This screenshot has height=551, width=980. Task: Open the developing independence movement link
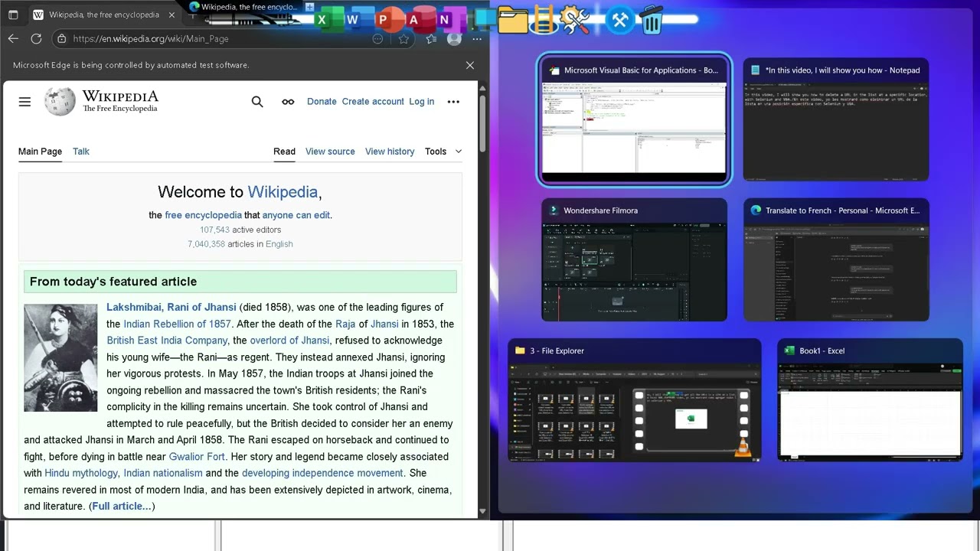[x=322, y=473]
